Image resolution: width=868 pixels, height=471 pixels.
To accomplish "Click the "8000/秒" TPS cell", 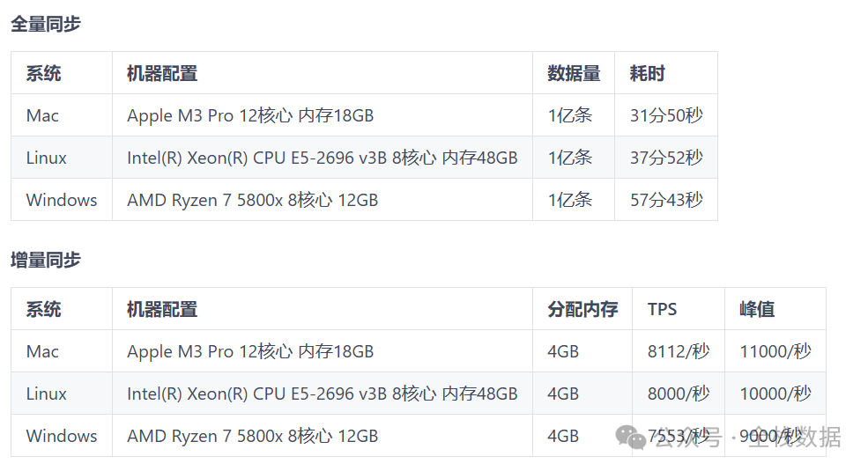I will click(x=678, y=394).
